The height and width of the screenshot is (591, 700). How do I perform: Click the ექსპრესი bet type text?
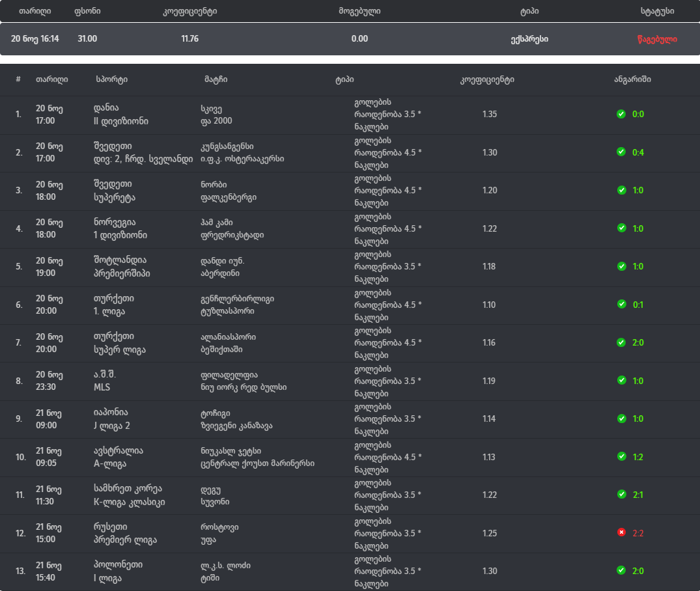click(x=529, y=39)
